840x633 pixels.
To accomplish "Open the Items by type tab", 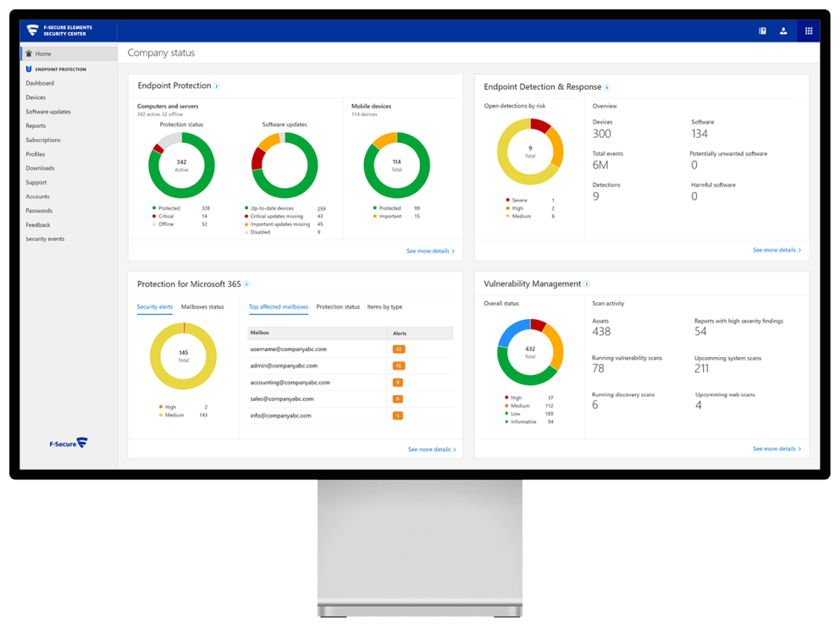I will pos(384,307).
